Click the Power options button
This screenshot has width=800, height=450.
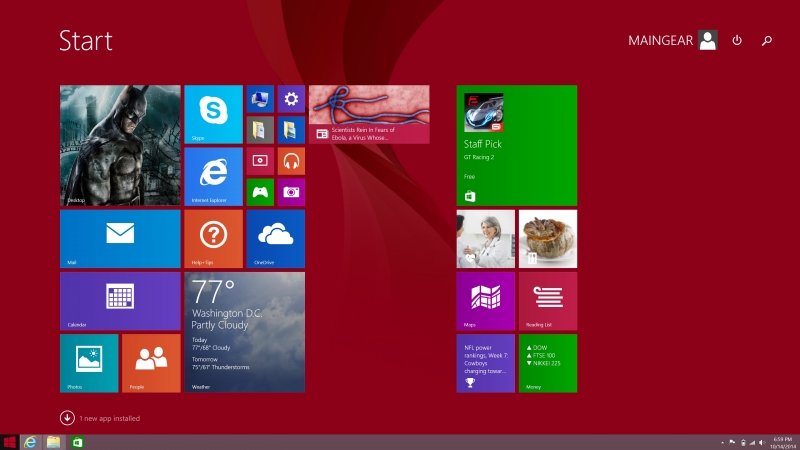(x=737, y=40)
